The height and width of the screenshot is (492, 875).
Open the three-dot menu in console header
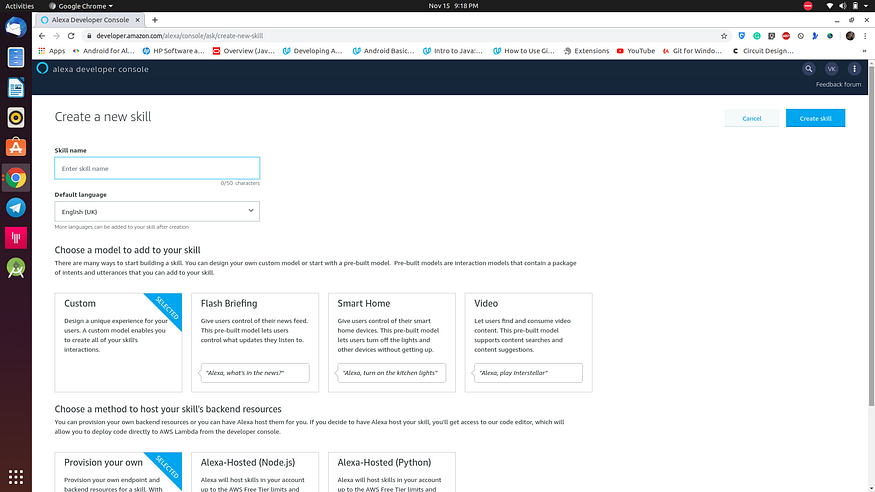click(854, 69)
